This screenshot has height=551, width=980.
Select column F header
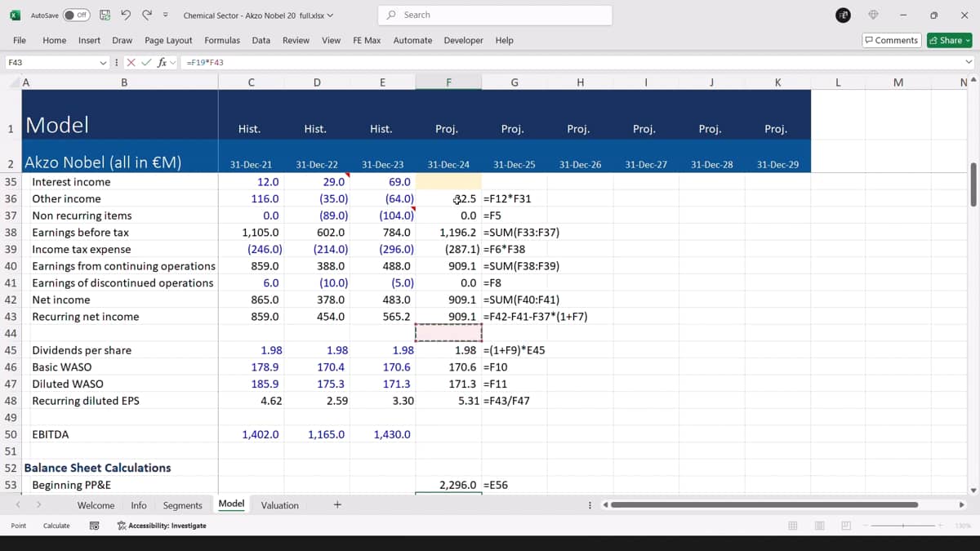pyautogui.click(x=448, y=82)
